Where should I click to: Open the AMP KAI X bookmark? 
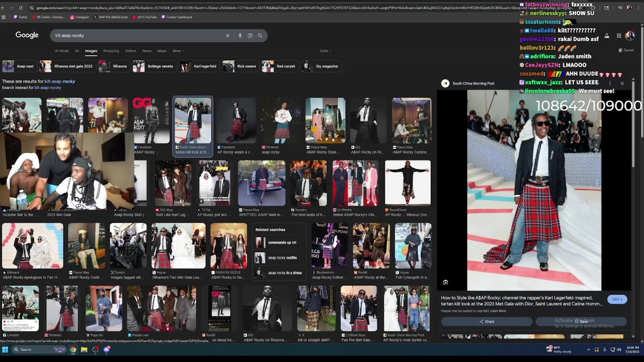(x=111, y=17)
